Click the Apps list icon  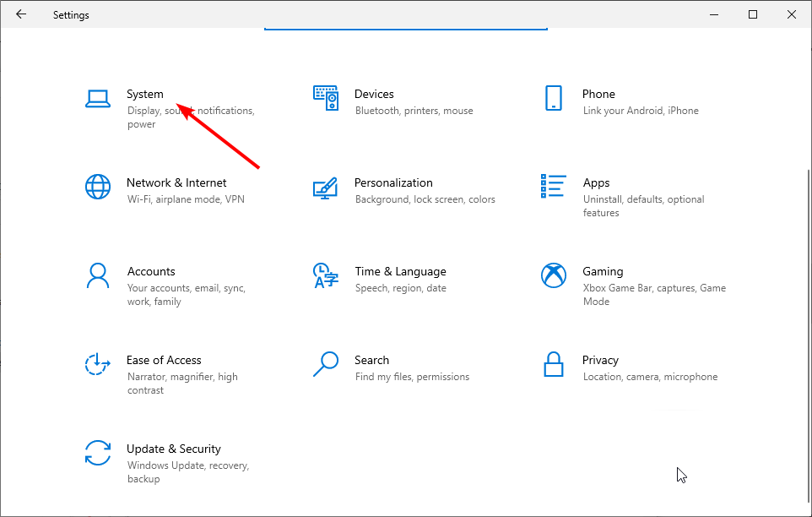pyautogui.click(x=554, y=187)
